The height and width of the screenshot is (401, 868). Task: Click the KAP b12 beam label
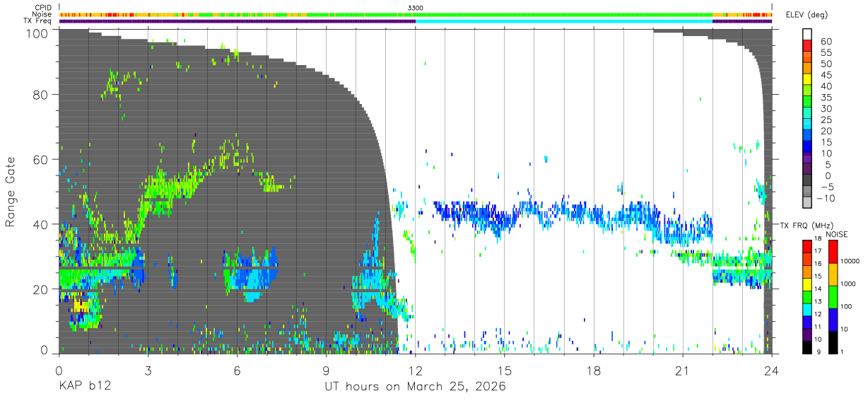84,387
